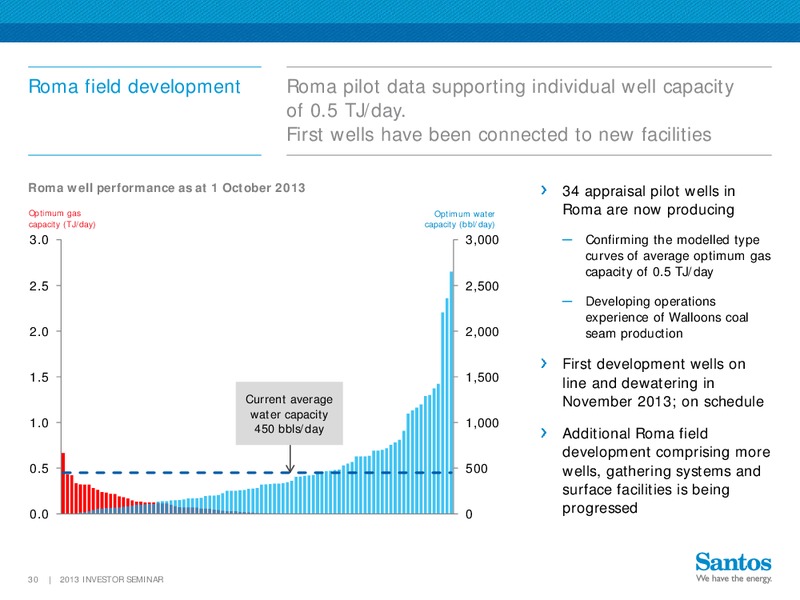Click the right axis value '1,000'

point(482,423)
